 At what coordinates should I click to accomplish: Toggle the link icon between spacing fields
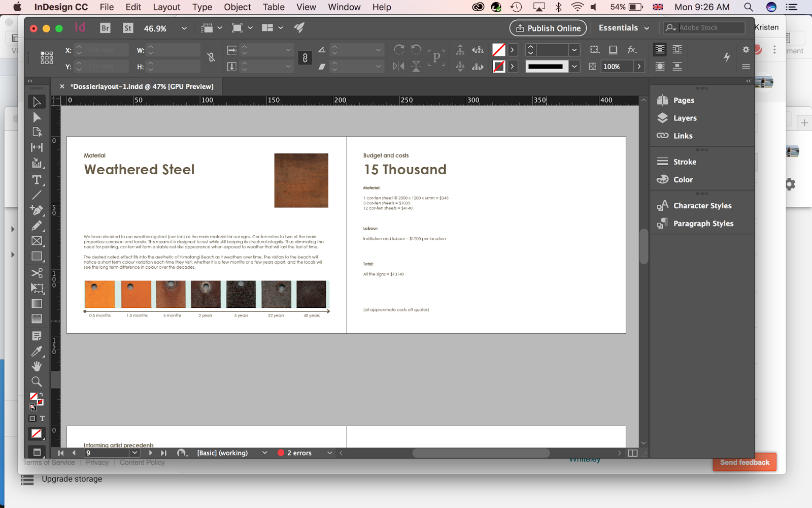point(304,58)
